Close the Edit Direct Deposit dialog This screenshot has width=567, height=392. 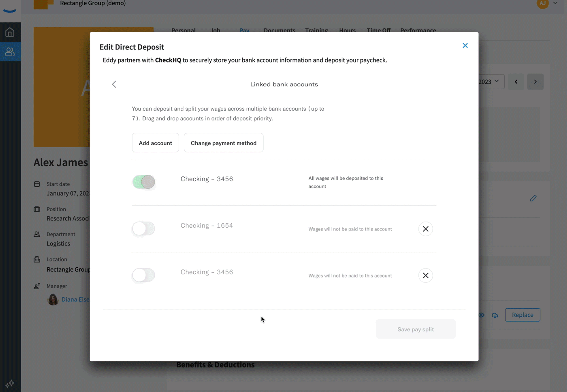pos(465,45)
